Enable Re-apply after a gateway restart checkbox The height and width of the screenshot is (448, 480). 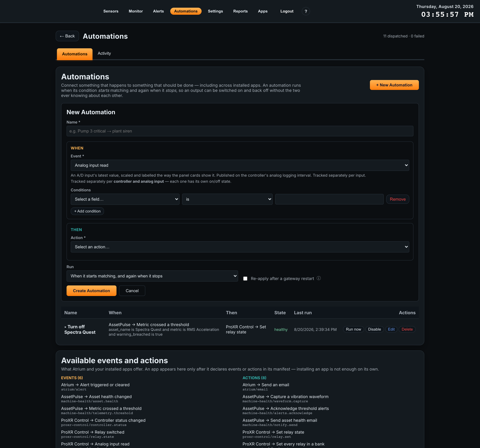(245, 278)
